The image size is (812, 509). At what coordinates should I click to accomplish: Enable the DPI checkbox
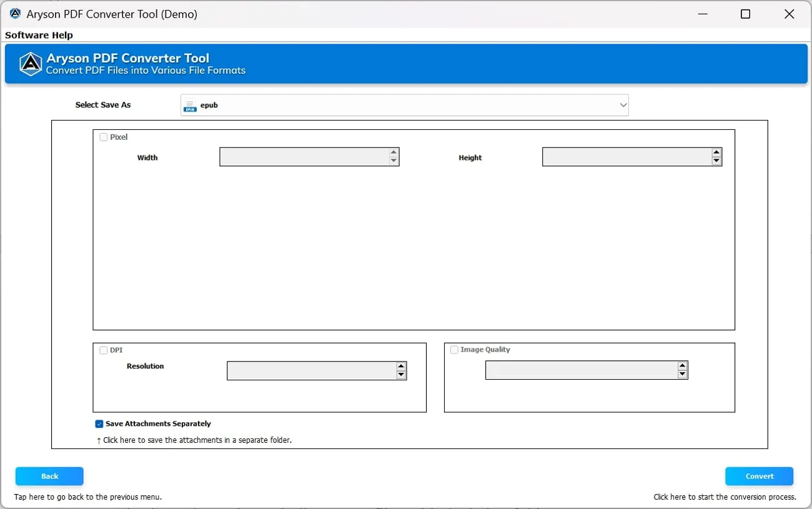[104, 350]
